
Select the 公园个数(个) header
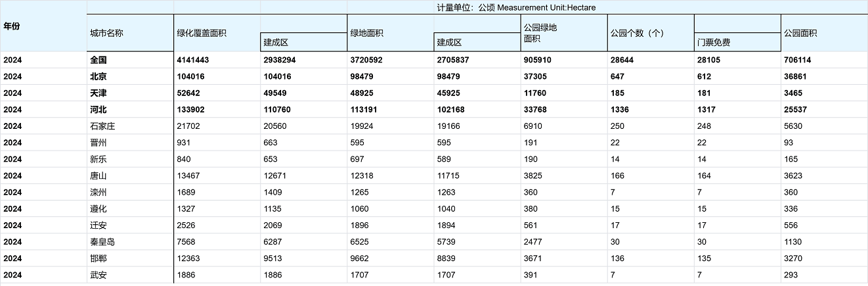click(636, 33)
